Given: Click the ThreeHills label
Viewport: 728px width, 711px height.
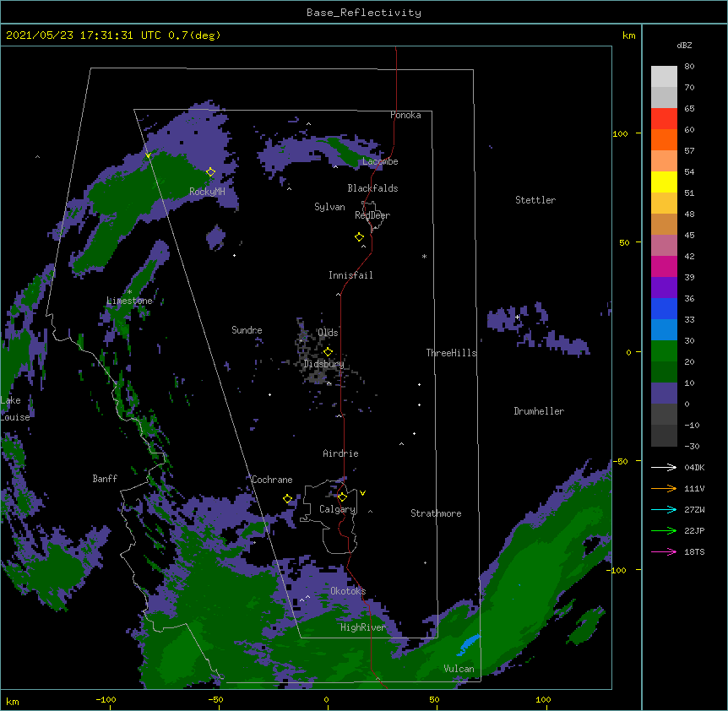Looking at the screenshot, I should pos(451,353).
